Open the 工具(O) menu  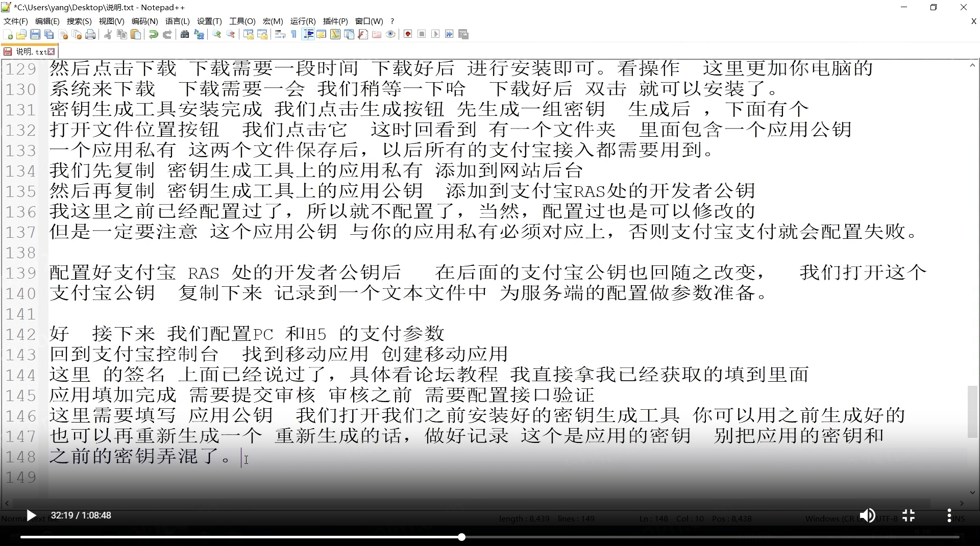[242, 21]
